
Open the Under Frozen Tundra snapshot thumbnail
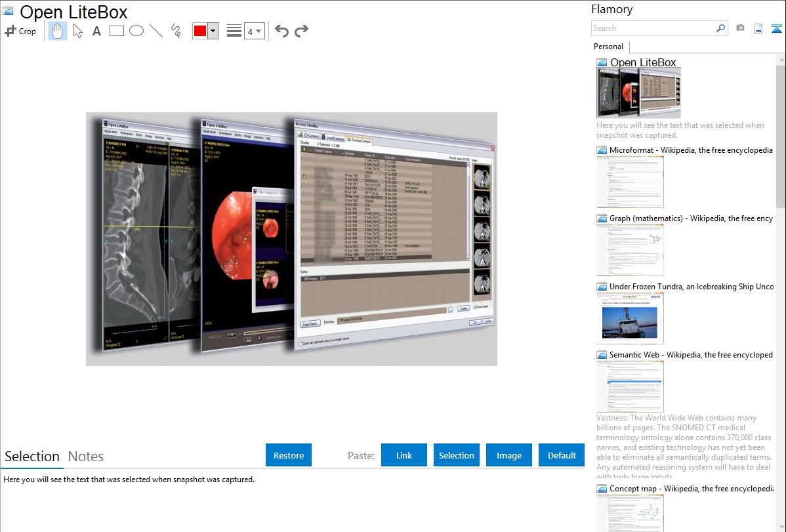tap(630, 318)
